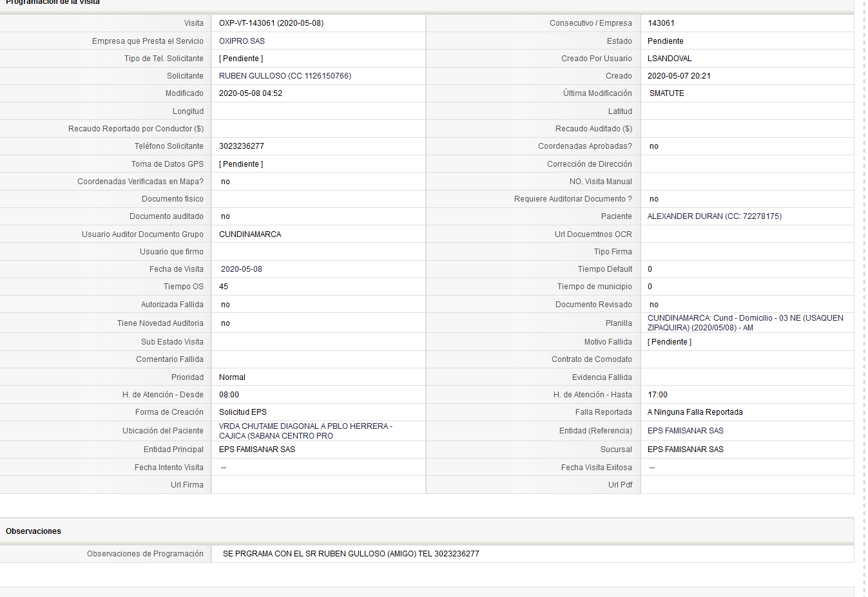The image size is (868, 597).
Task: Click the Prioridad value Normal
Action: pos(232,377)
